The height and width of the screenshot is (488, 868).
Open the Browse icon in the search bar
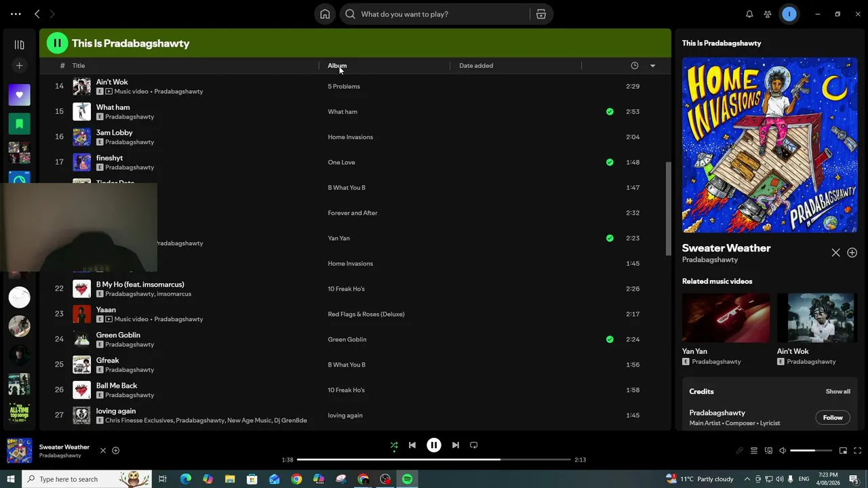coord(541,14)
